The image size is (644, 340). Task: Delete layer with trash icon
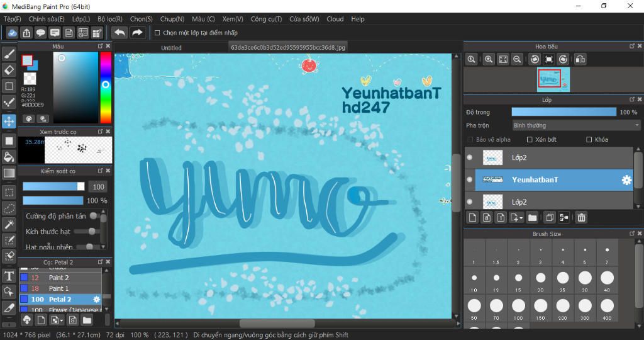coord(581,217)
